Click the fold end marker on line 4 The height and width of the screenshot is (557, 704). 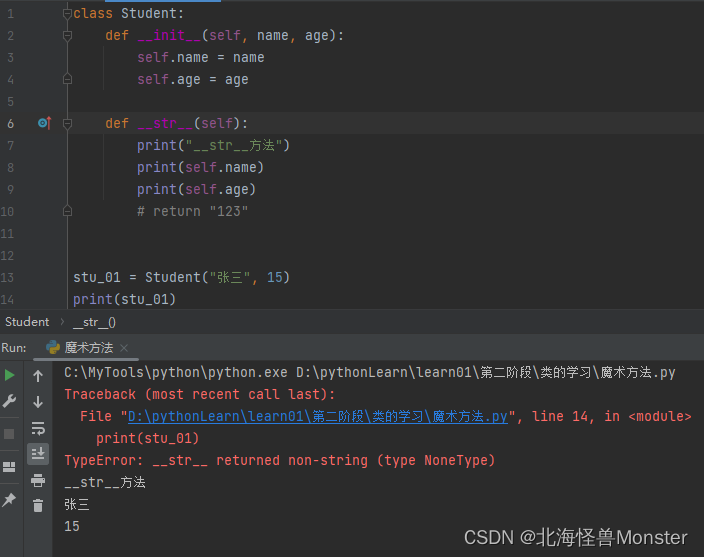[67, 79]
